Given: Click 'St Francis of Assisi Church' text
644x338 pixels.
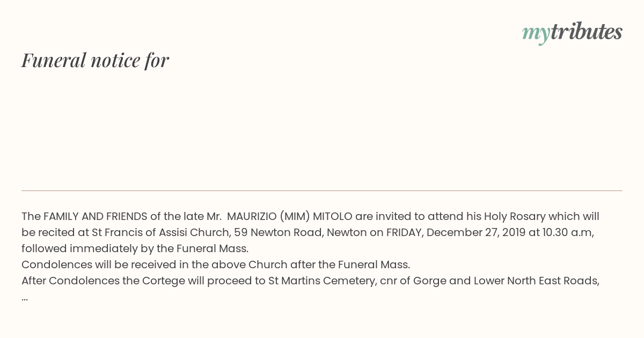Looking at the screenshot, I should [162, 232].
